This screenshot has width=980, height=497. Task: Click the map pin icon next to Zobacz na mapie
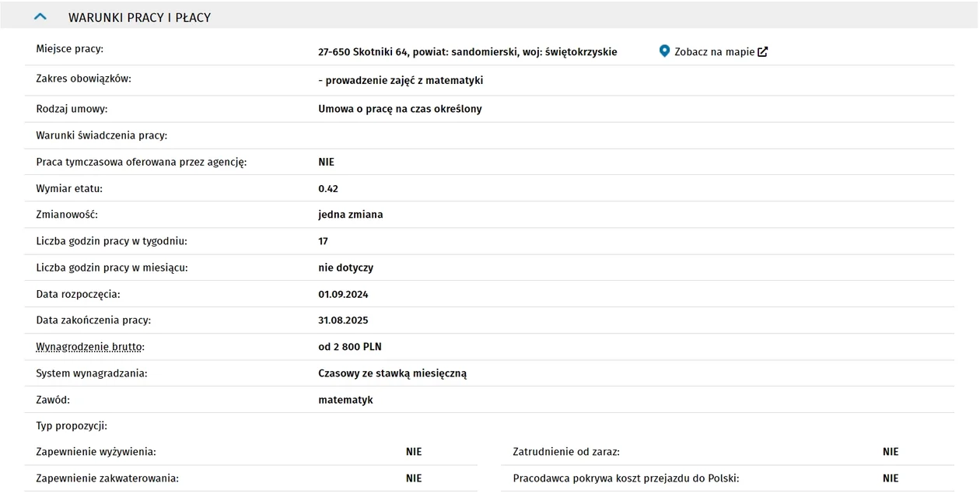point(664,51)
